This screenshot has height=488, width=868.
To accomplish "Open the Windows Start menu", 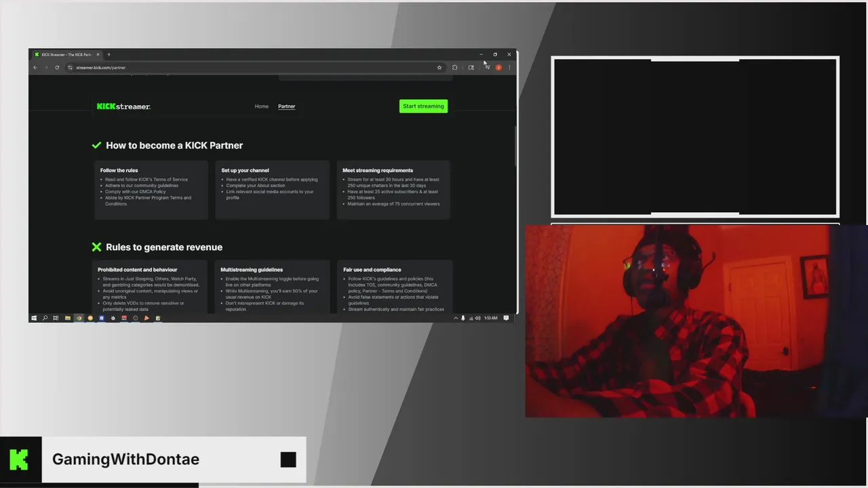I will click(x=33, y=318).
